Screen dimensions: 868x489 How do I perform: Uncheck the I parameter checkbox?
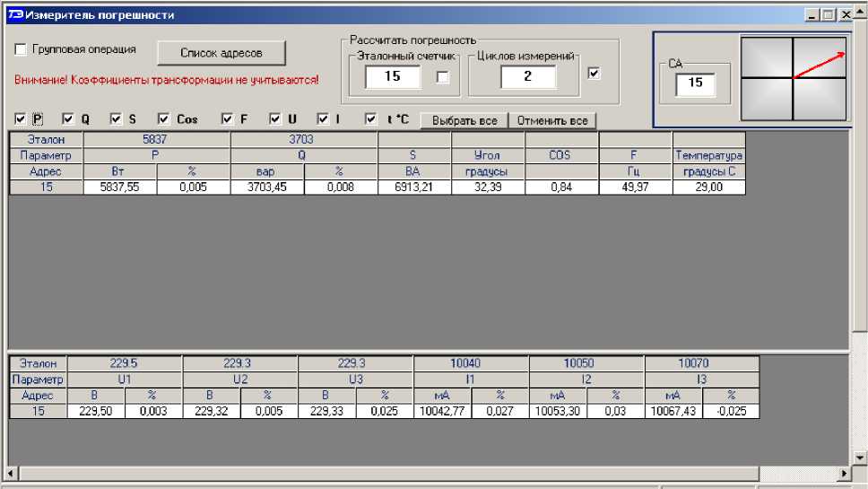323,118
